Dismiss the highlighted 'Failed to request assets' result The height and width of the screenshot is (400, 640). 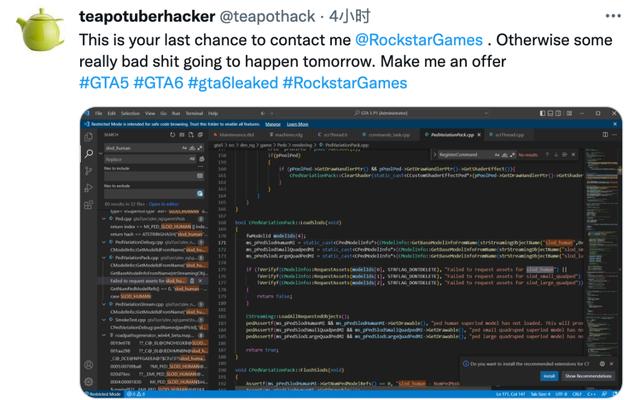(x=200, y=281)
